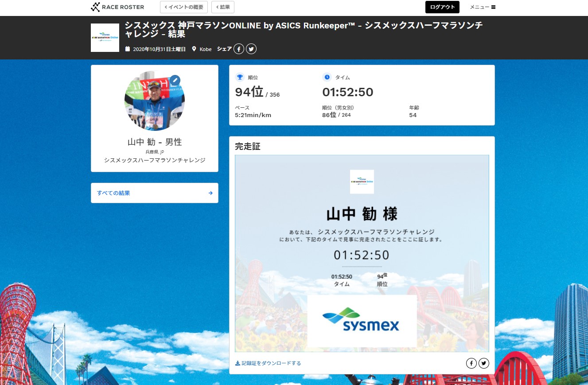Click シスメックスハーフマラソンチャレンジ under profile name
This screenshot has height=385, width=588.
click(155, 160)
